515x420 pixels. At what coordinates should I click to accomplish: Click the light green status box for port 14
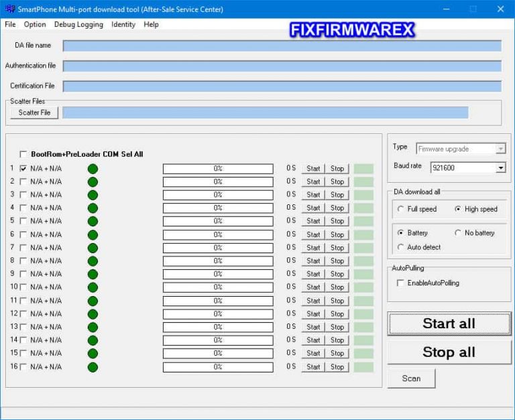363,340
